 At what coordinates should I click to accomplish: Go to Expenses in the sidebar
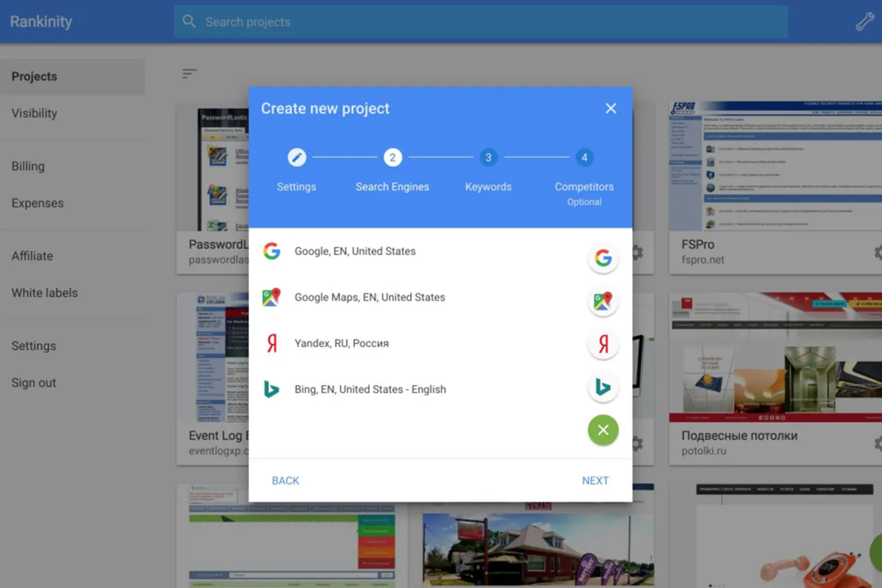pyautogui.click(x=72, y=203)
